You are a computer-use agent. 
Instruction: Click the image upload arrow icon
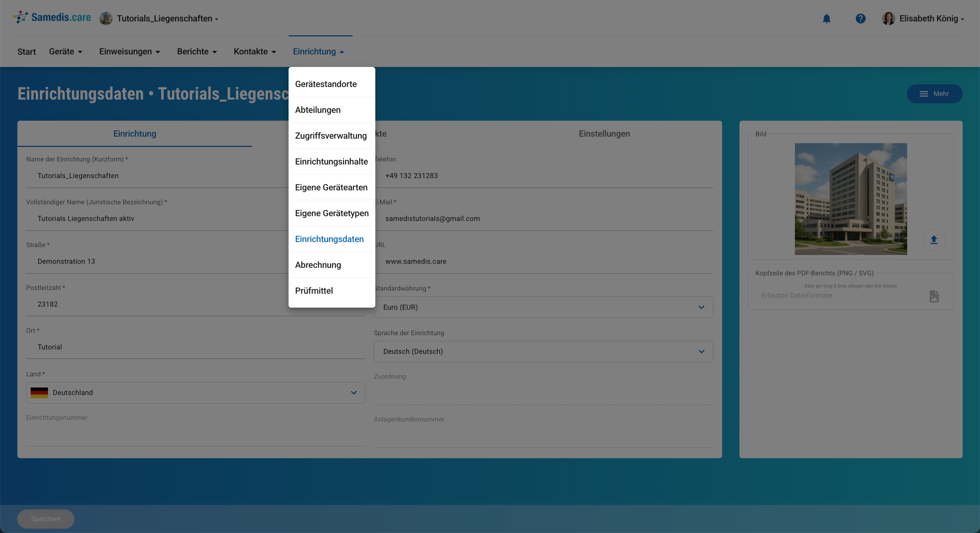[x=934, y=240]
